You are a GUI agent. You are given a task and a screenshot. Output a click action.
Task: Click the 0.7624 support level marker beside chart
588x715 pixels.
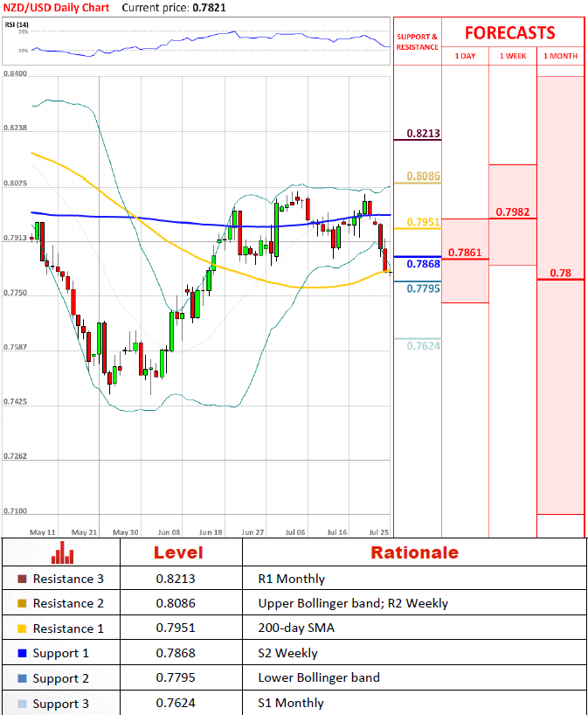pyautogui.click(x=424, y=345)
